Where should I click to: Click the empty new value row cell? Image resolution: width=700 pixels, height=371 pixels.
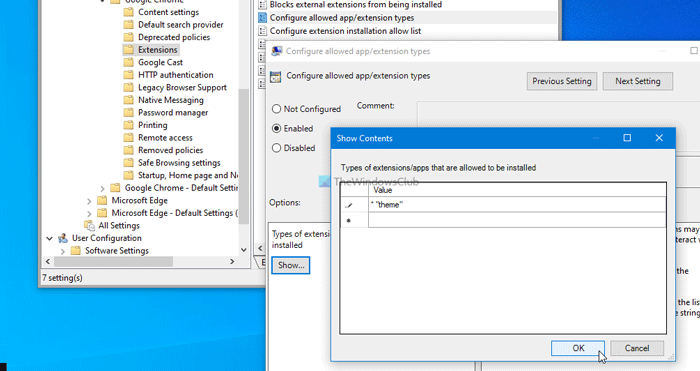point(517,220)
